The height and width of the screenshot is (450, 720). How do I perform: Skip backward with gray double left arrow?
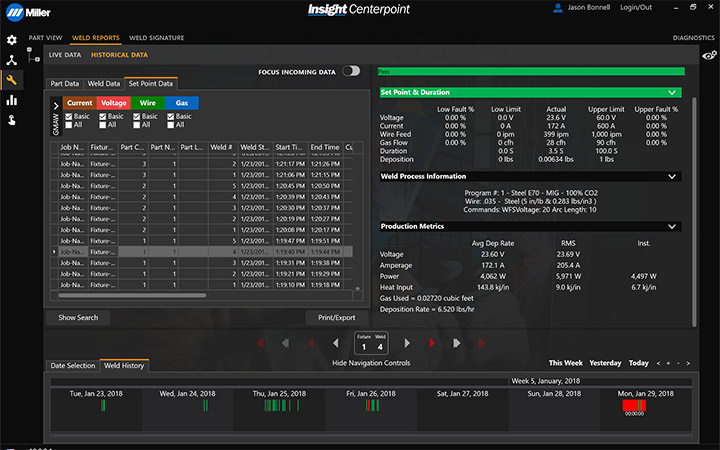(x=285, y=343)
